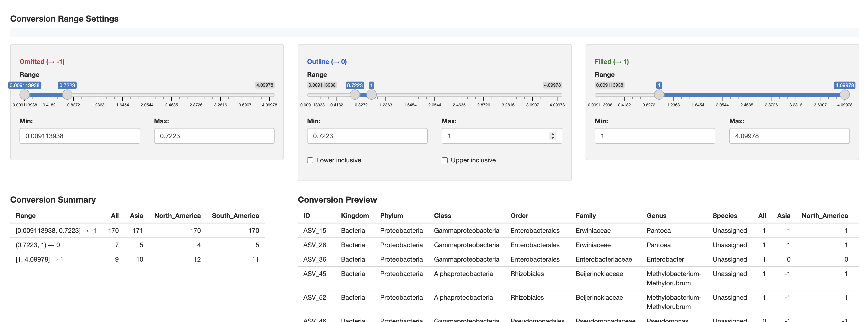The image size is (868, 322).
Task: Click the South_America summary column header
Action: click(235, 216)
